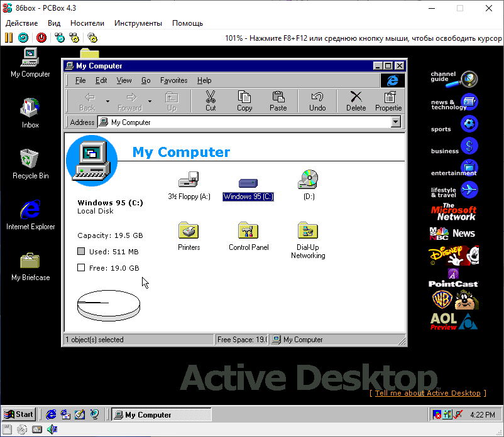Launch Internet Explorer from Quick Launch bar
The image size is (504, 437).
point(52,414)
